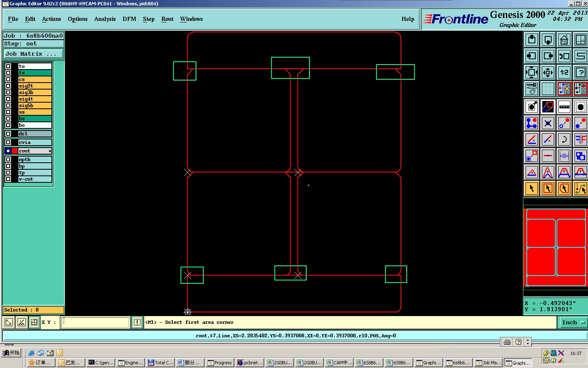Select the plain arrow pointer tool
This screenshot has height=368, width=588.
coord(532,188)
